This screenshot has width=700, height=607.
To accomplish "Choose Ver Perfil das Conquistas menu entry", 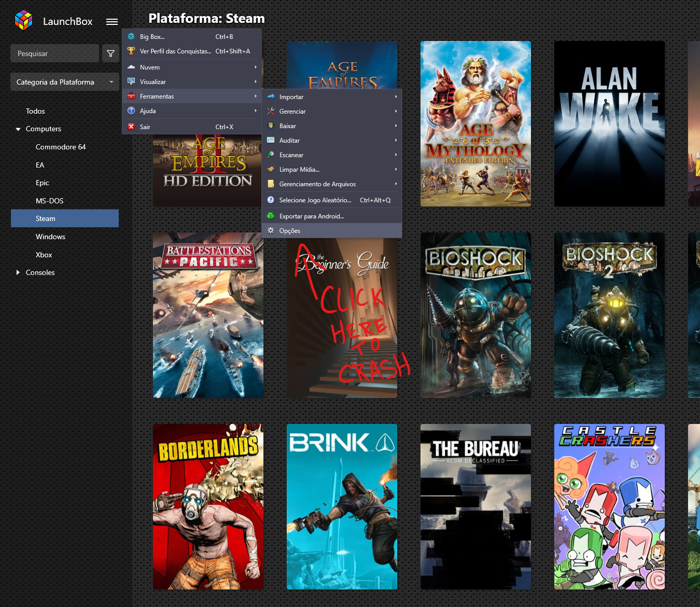I will (x=192, y=51).
